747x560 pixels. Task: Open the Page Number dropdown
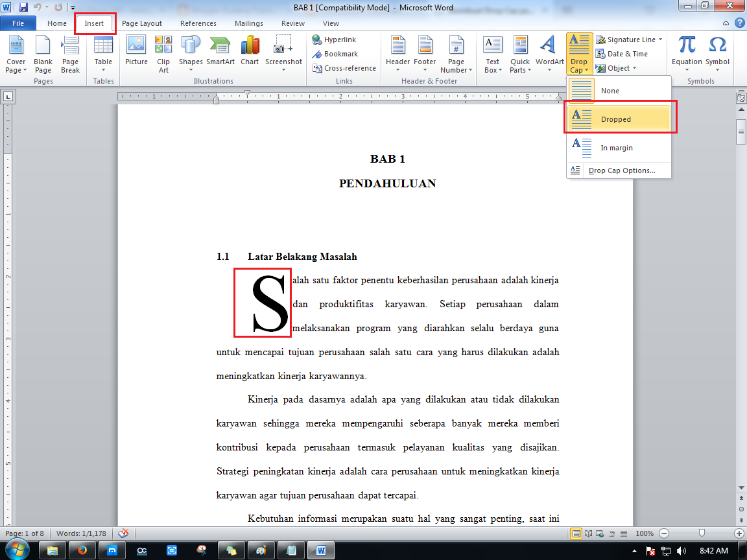[x=456, y=53]
